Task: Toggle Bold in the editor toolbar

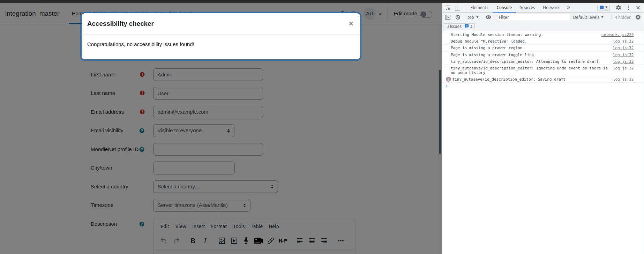Action: click(x=193, y=241)
